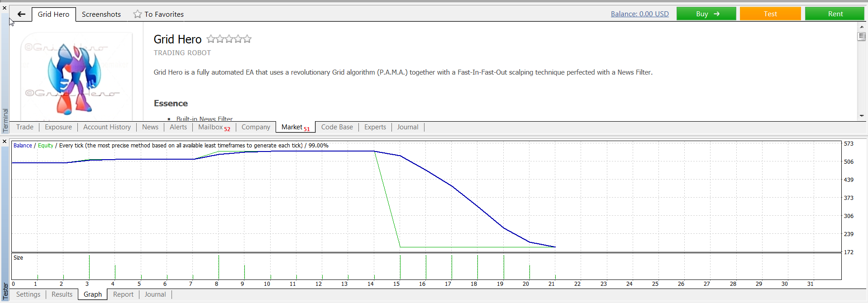
Task: Open the tester Results tab
Action: click(x=62, y=294)
